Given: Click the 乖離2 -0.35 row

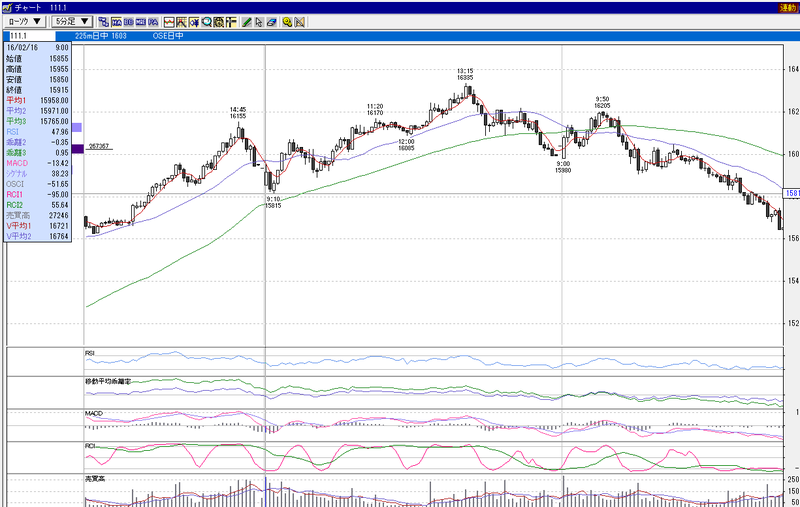Looking at the screenshot, I should 37,142.
